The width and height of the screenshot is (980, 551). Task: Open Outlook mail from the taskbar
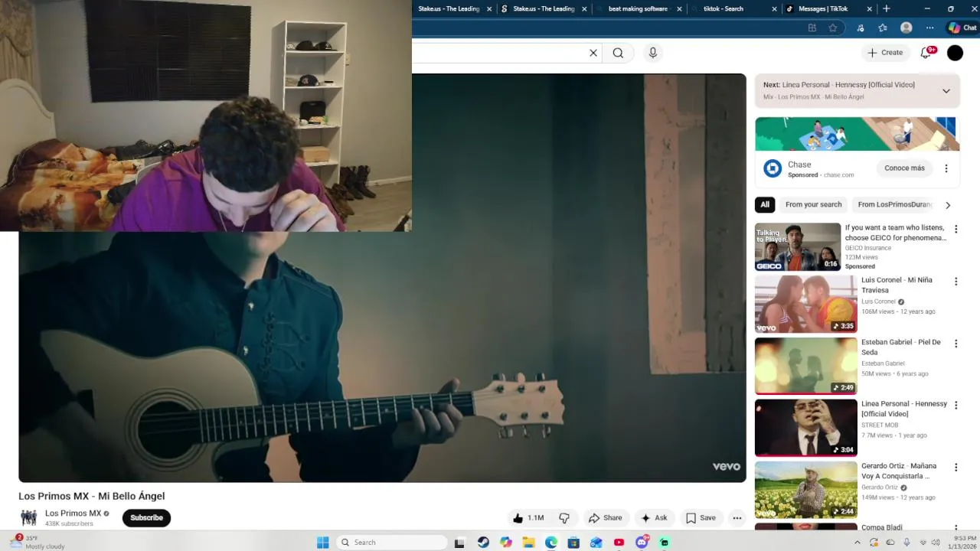pyautogui.click(x=596, y=543)
